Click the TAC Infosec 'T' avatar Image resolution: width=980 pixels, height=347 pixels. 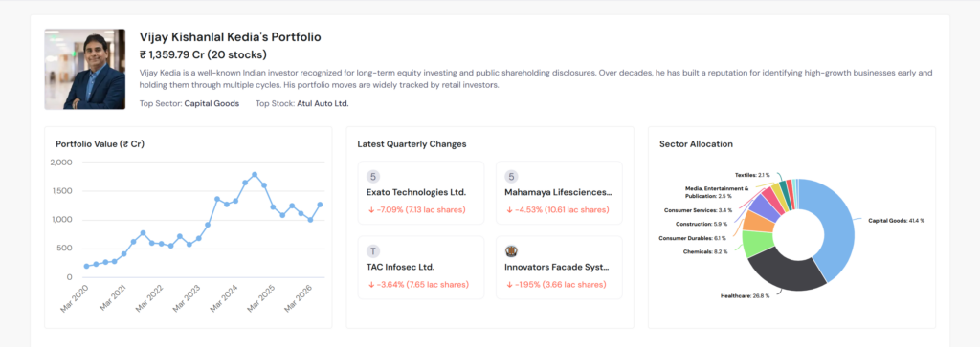tap(372, 251)
